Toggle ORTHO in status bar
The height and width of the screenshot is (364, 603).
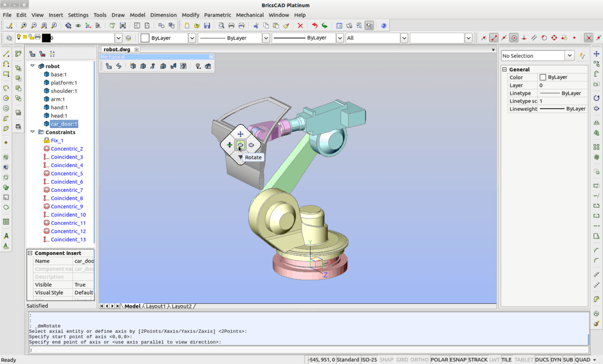(420, 359)
